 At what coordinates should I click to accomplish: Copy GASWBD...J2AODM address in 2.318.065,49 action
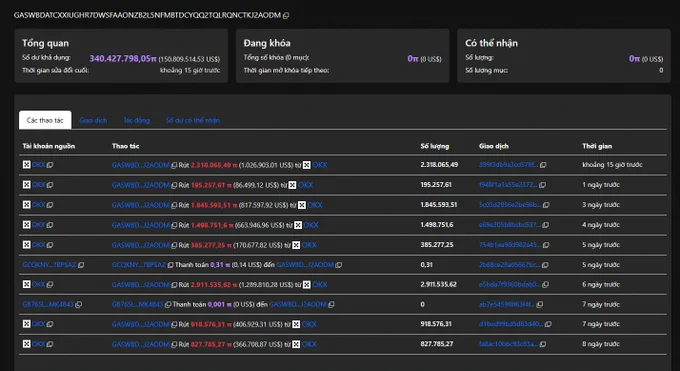(x=174, y=165)
